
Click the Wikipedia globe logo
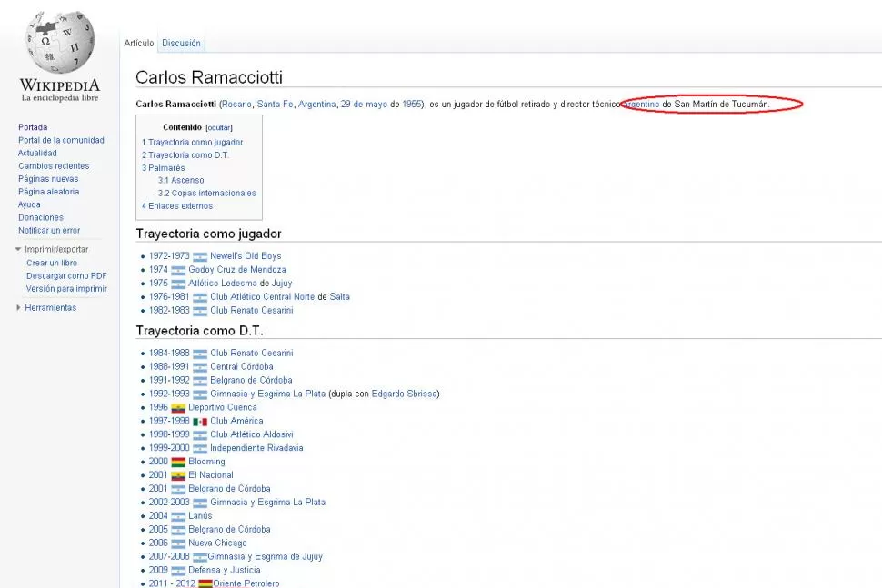click(60, 43)
